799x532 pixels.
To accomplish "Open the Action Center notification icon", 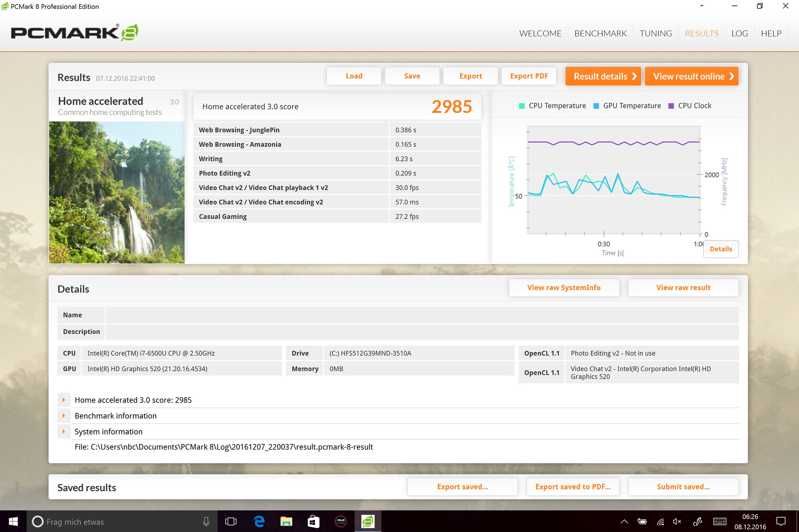I will pyautogui.click(x=781, y=521).
